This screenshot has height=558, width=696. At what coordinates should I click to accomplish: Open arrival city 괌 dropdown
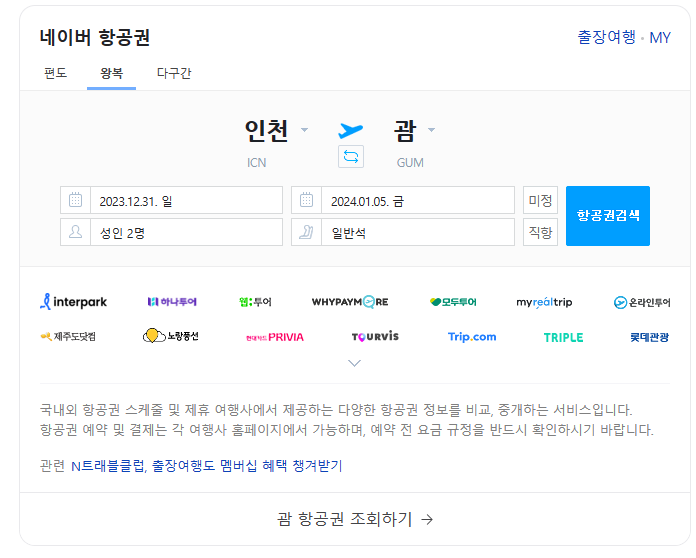point(414,131)
